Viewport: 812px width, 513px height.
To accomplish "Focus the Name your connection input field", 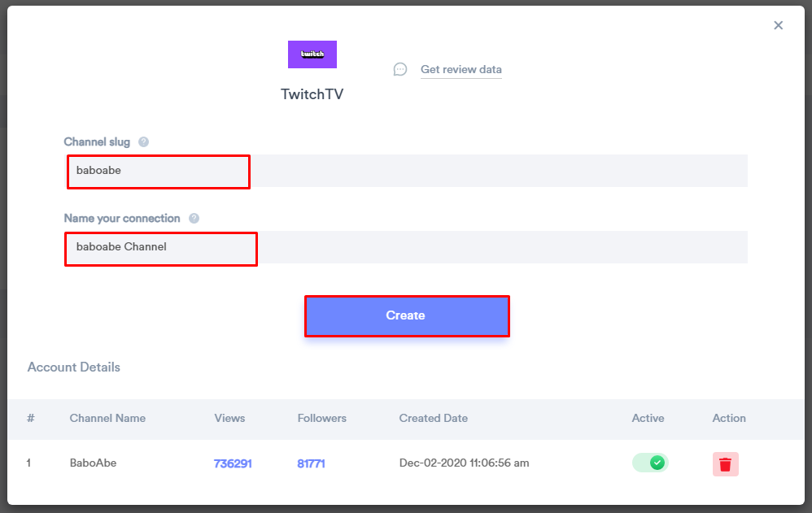I will (x=406, y=247).
